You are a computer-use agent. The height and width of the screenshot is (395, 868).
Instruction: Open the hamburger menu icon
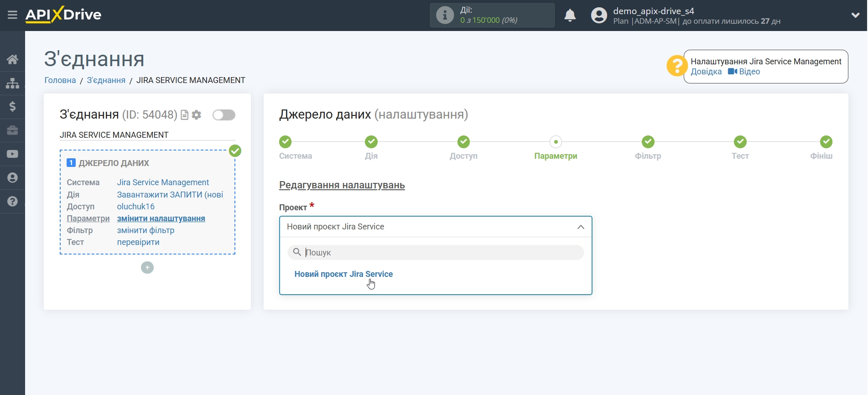click(x=12, y=15)
